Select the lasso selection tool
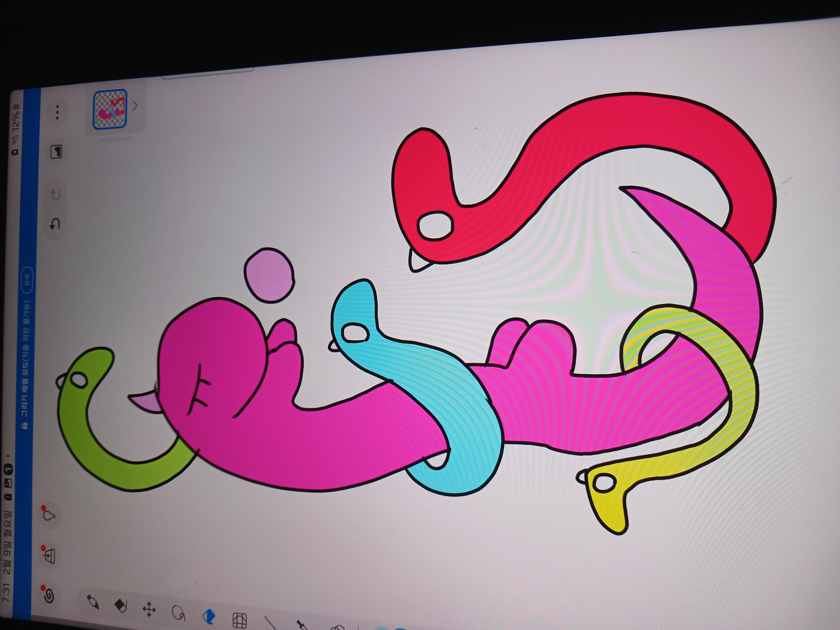This screenshot has width=840, height=630. (x=178, y=613)
